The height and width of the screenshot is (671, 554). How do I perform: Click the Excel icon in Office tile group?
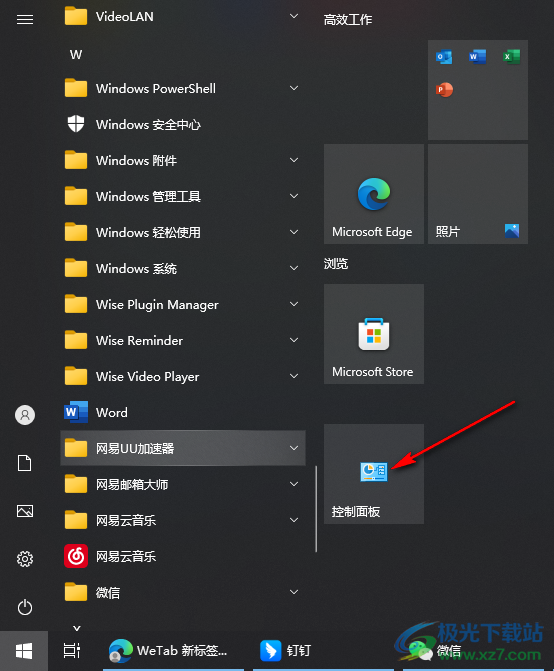pos(511,56)
